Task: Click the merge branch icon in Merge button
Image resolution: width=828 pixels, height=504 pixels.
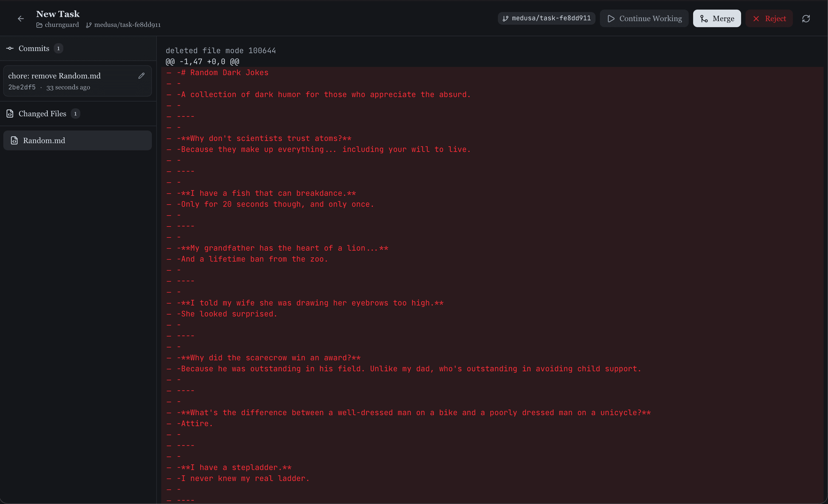Action: (x=704, y=18)
